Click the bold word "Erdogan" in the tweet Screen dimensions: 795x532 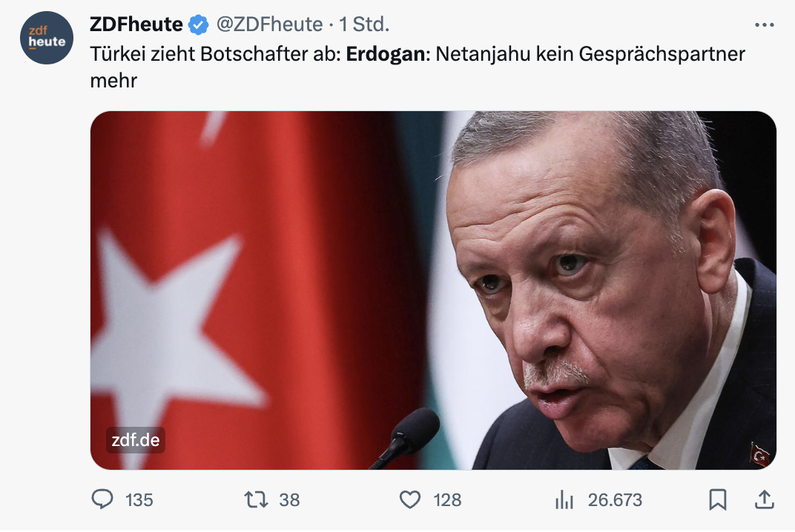(385, 54)
